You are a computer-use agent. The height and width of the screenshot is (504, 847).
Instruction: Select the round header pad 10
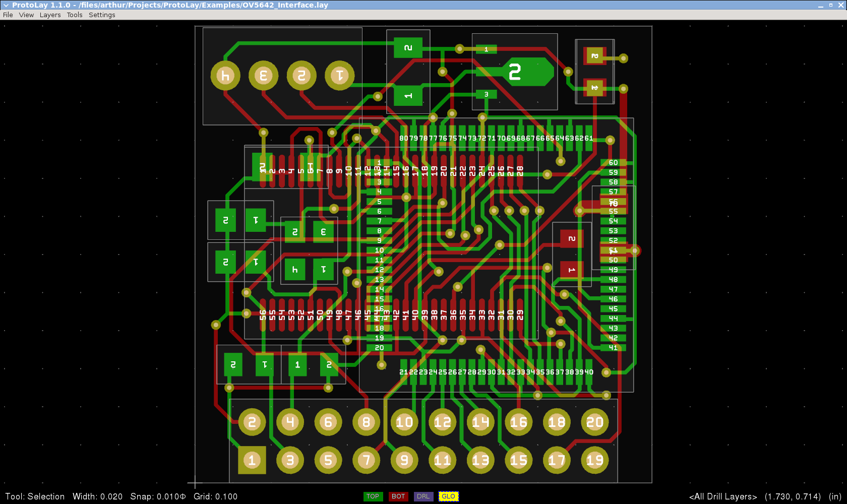(404, 422)
